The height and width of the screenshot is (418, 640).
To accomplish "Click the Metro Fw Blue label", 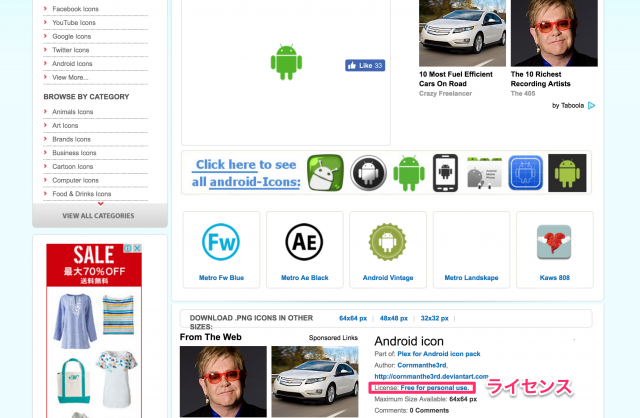I will click(221, 278).
